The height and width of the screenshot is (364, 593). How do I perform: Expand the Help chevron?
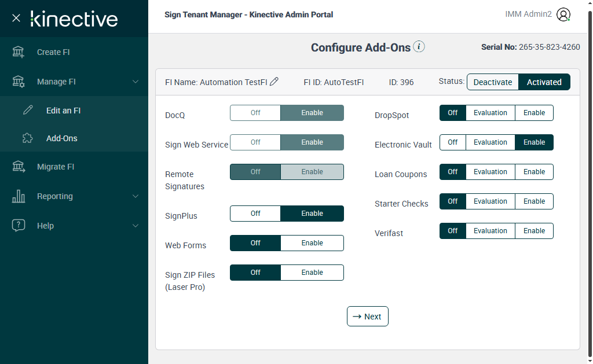click(x=136, y=226)
